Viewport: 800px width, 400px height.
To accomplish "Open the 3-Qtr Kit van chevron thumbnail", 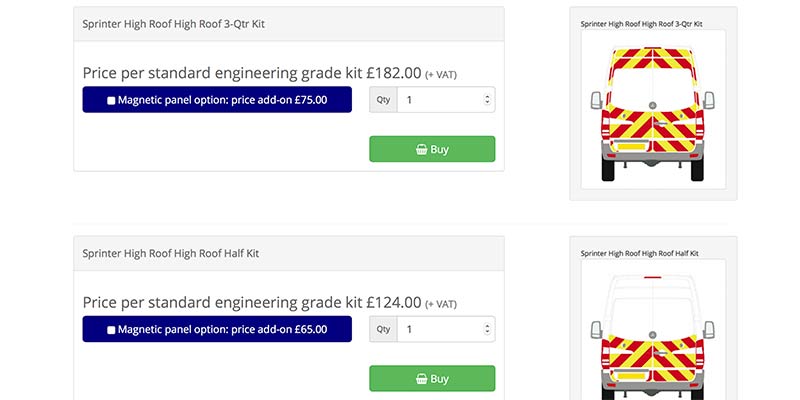I will (x=653, y=109).
